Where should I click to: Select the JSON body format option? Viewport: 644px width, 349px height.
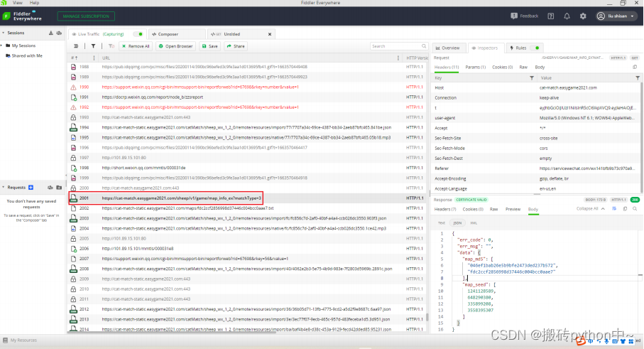pos(456,222)
